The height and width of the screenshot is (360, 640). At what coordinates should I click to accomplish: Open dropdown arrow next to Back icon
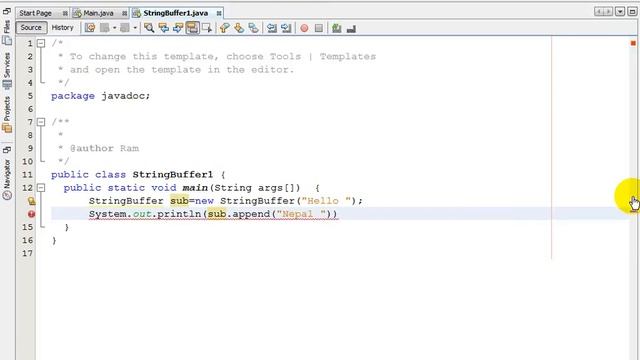pos(114,28)
